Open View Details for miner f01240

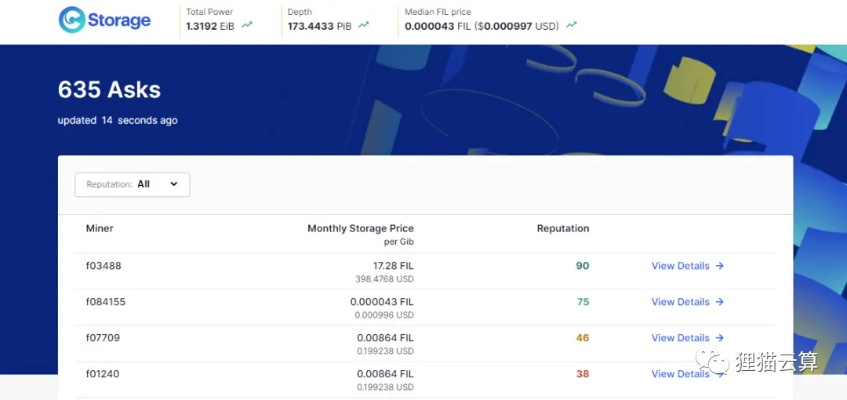(x=680, y=374)
